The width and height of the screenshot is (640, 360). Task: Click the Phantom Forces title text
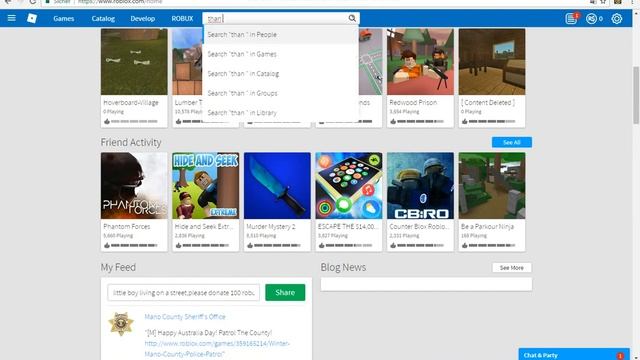pos(127,227)
